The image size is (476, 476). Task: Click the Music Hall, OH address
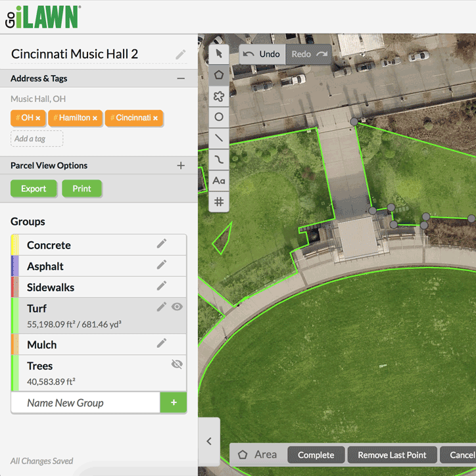pyautogui.click(x=38, y=99)
